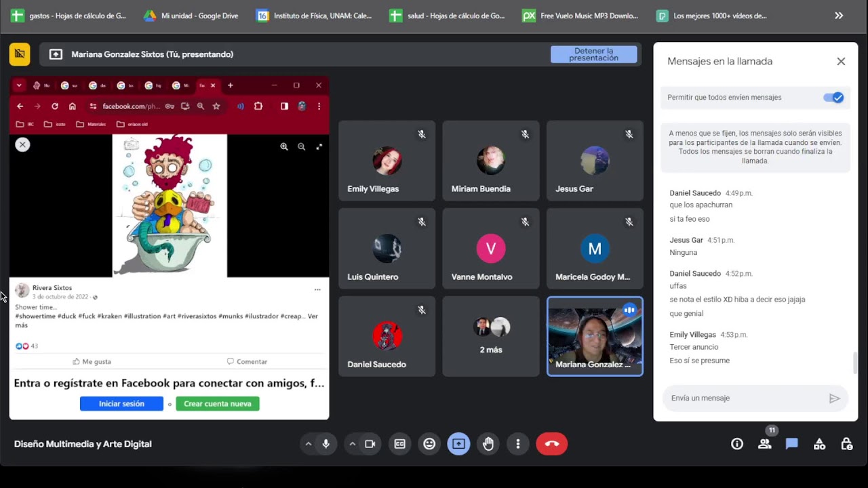
Task: Switch to 'Los mejores 1000+ vídeos' tab
Action: [711, 16]
